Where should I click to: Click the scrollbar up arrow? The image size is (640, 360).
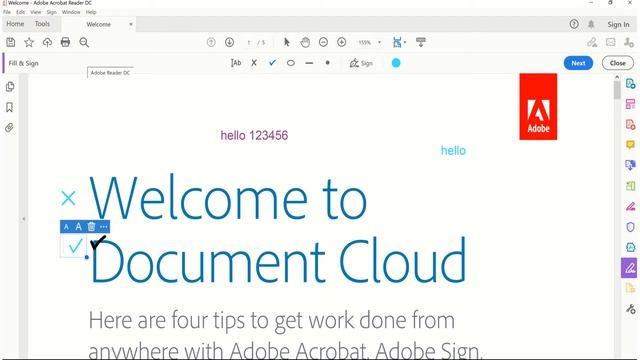point(617,77)
